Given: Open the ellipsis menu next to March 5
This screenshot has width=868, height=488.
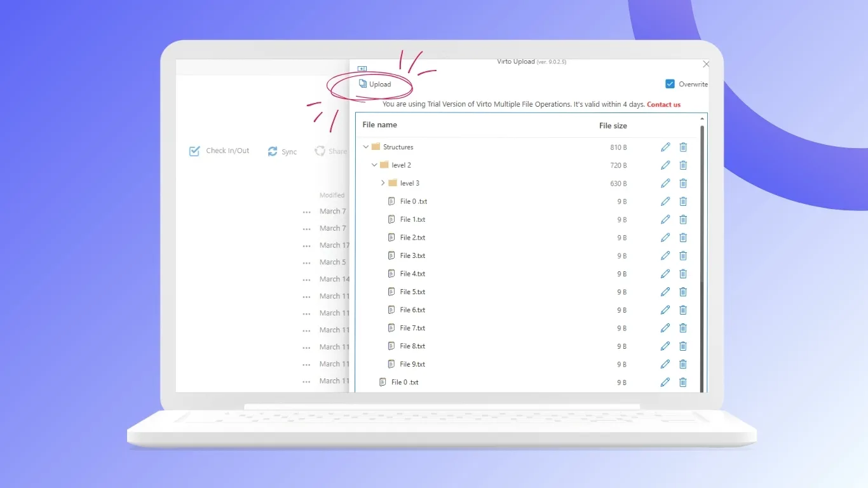Looking at the screenshot, I should tap(306, 262).
